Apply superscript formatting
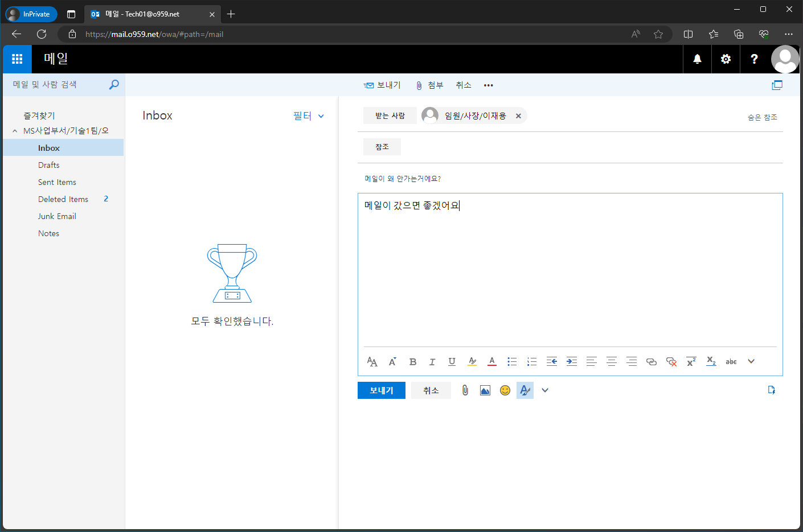Image resolution: width=803 pixels, height=532 pixels. [x=691, y=361]
